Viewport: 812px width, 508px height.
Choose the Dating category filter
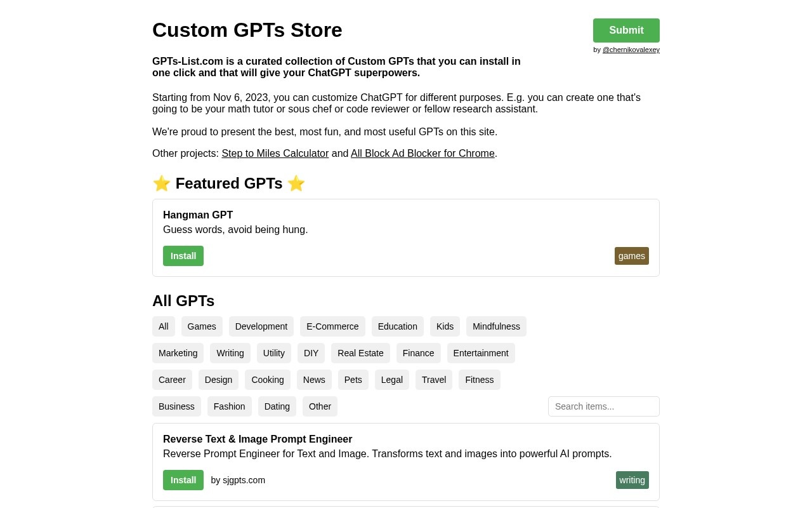pos(277,406)
